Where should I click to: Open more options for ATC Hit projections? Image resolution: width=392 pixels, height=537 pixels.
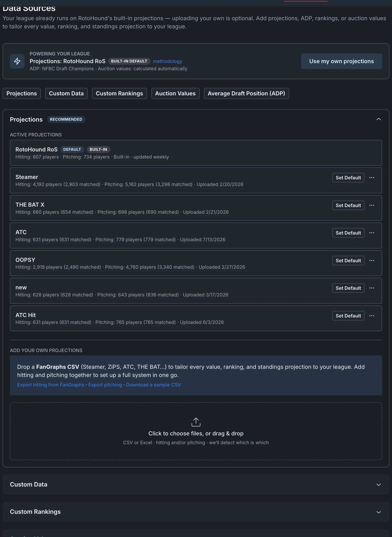372,316
